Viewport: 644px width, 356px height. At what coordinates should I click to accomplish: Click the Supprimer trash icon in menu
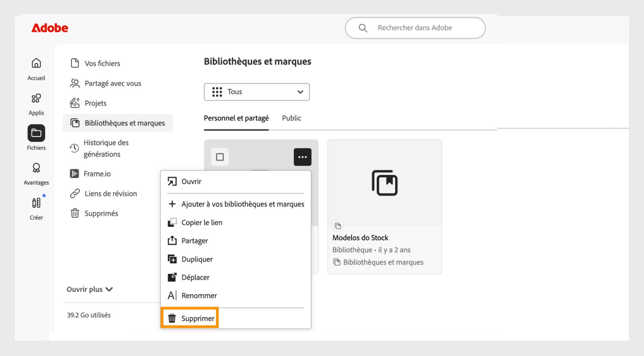[172, 318]
